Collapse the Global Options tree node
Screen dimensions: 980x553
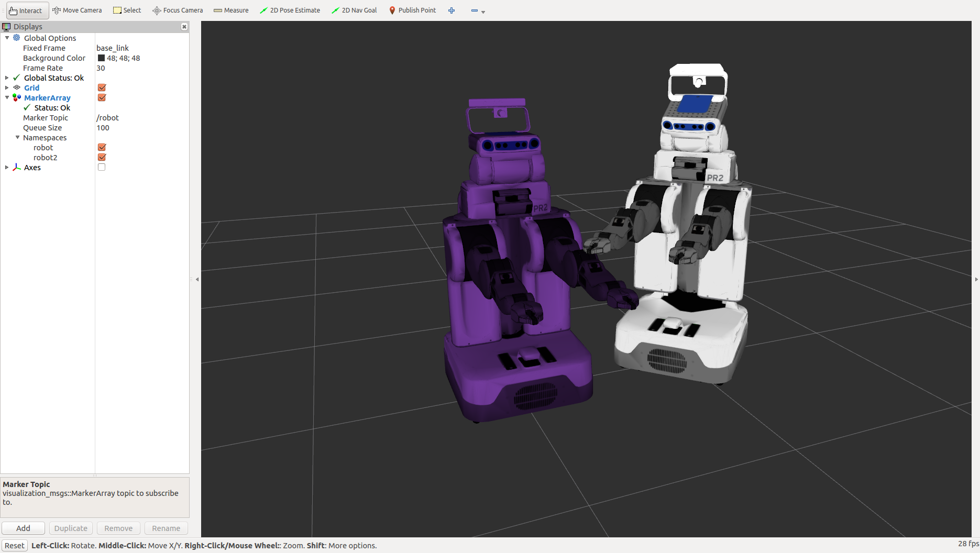pyautogui.click(x=7, y=38)
